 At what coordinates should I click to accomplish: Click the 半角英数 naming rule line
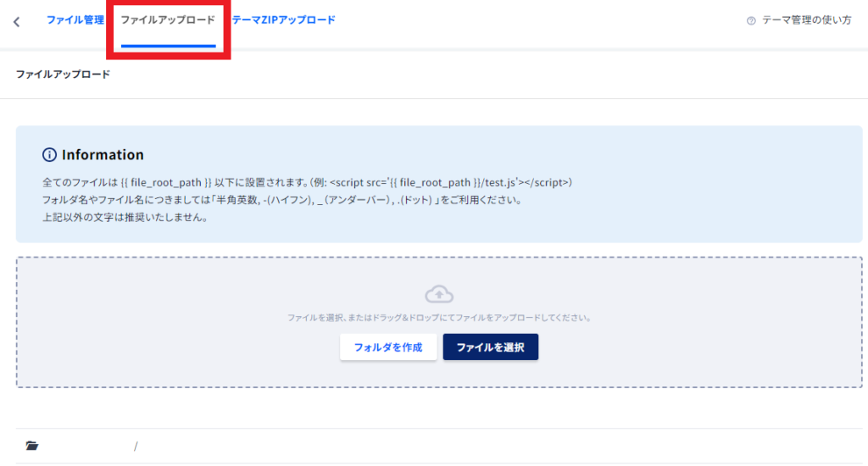click(x=280, y=201)
